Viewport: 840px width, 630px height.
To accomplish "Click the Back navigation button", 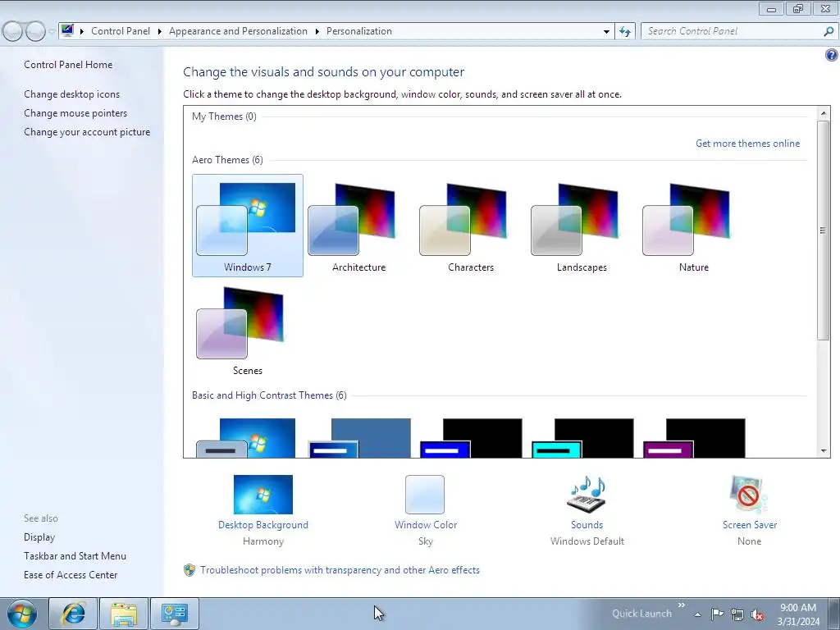I will click(x=13, y=31).
